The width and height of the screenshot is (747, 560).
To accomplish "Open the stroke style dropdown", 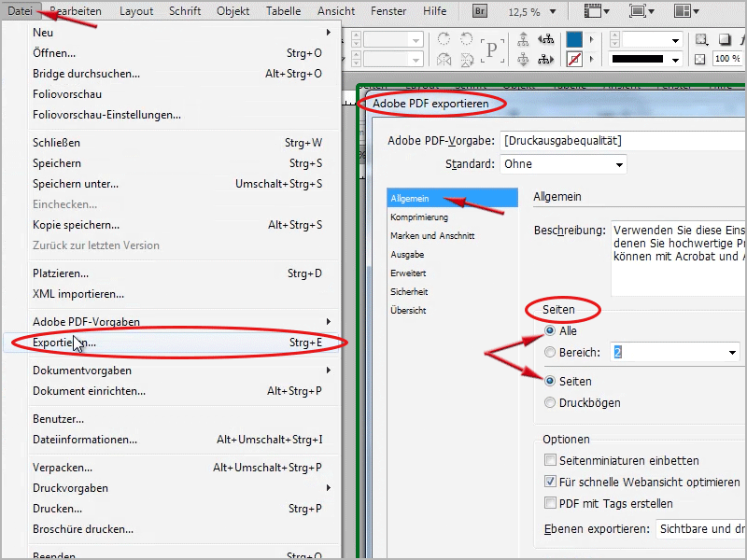I will tap(675, 60).
